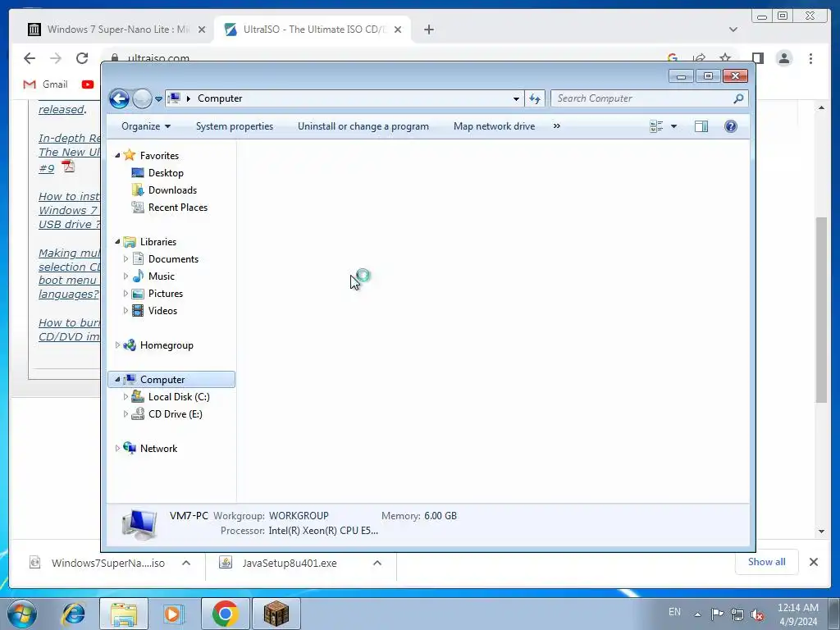The width and height of the screenshot is (840, 630).
Task: Select Videos library
Action: click(x=162, y=311)
